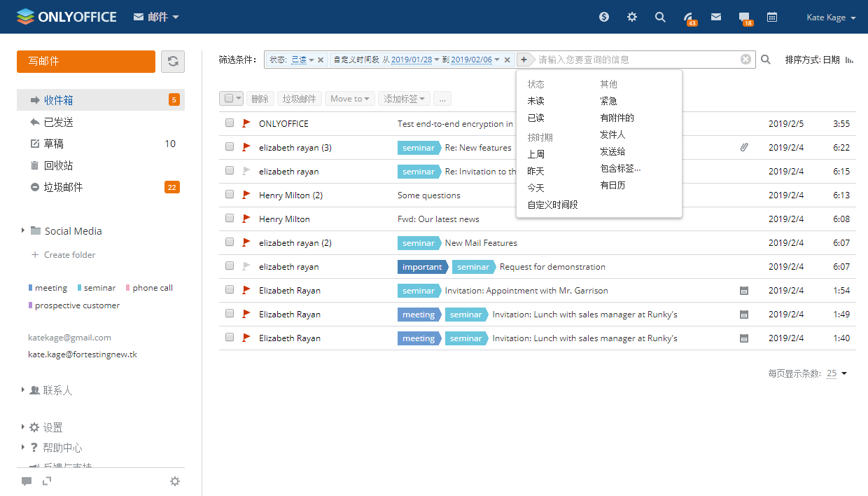Click the 写邮件 compose button
The image size is (868, 496).
86,62
